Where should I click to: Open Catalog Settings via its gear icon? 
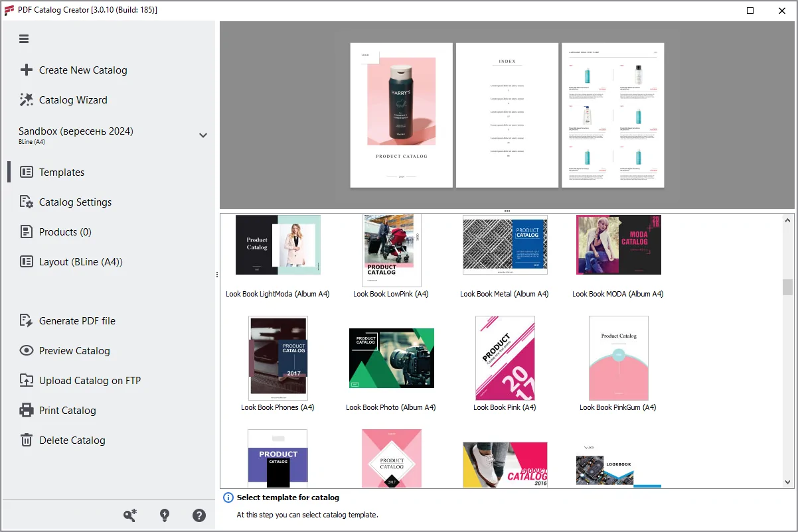tap(25, 202)
